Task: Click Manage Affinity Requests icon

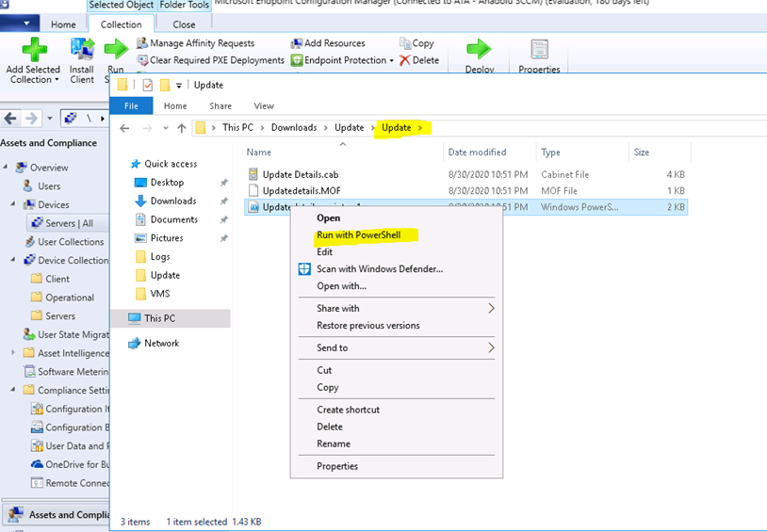Action: tap(142, 43)
